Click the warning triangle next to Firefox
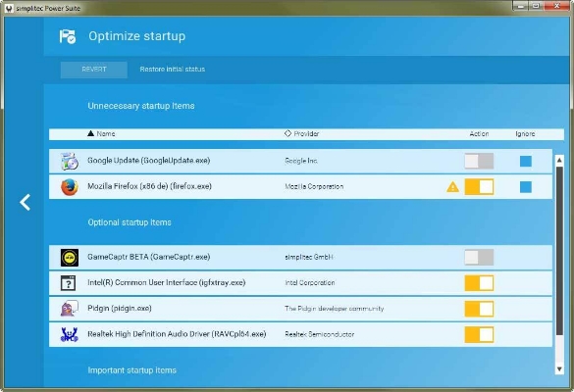Image resolution: width=574 pixels, height=392 pixels. click(x=453, y=187)
